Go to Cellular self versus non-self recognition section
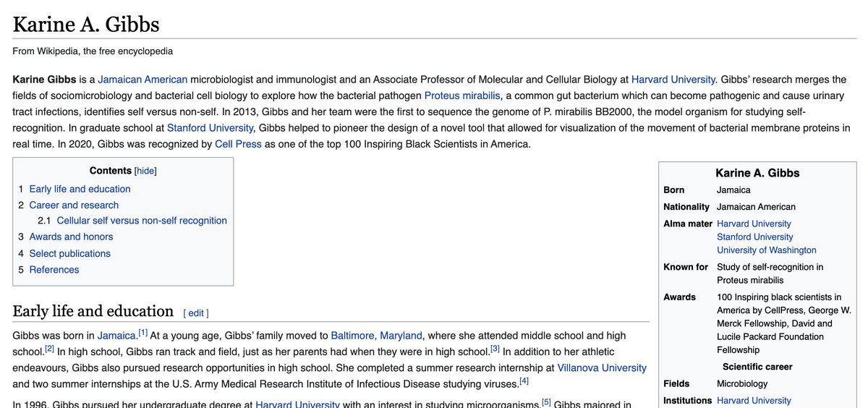868x408 pixels. point(142,221)
